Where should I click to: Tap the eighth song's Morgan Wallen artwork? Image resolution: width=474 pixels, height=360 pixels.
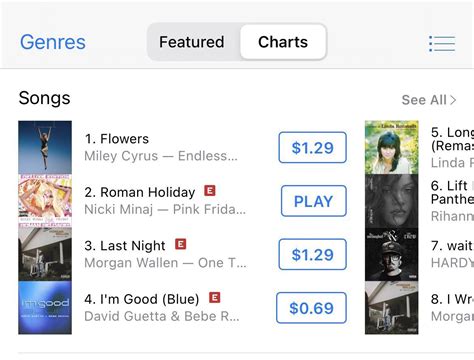392,307
